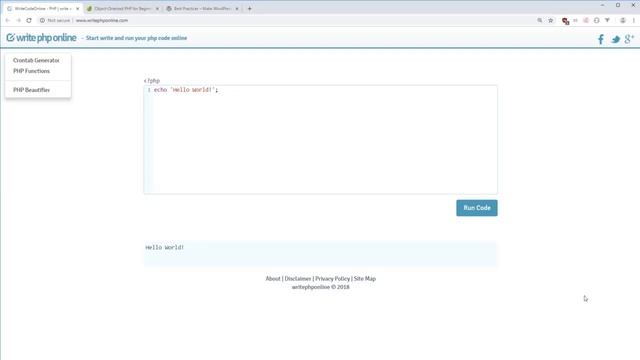This screenshot has height=360, width=640.
Task: Click the Hello World! output text
Action: pos(164,247)
